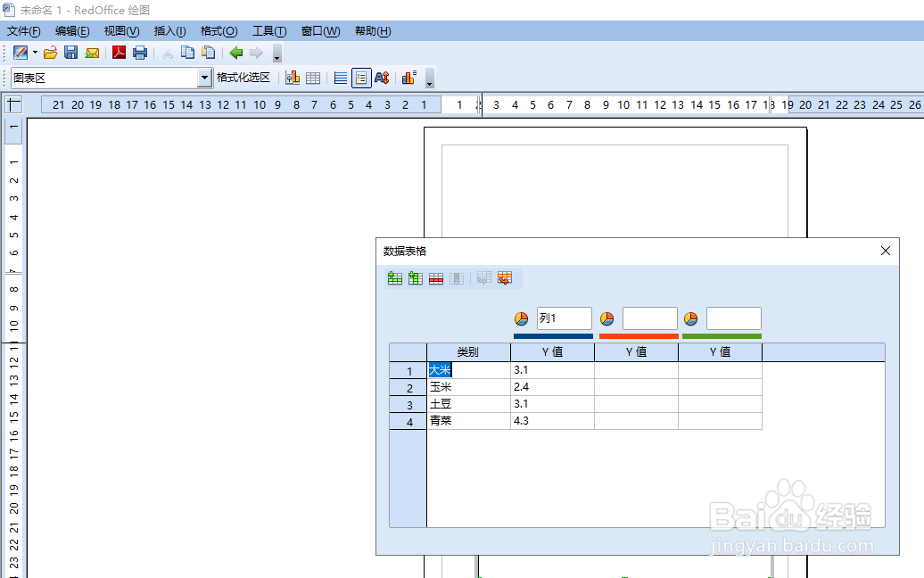Toggle the legend on/off icon

361,78
